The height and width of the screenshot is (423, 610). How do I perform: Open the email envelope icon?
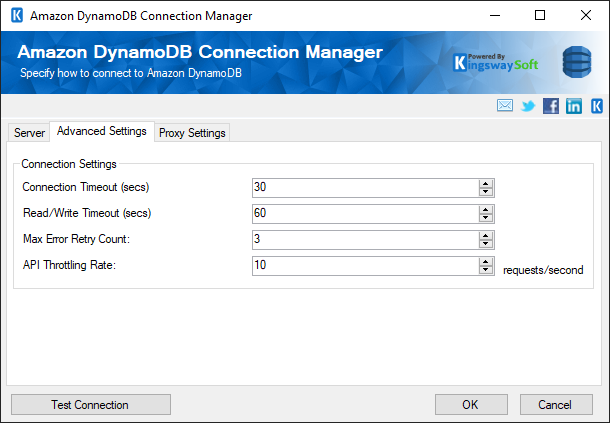tap(505, 105)
